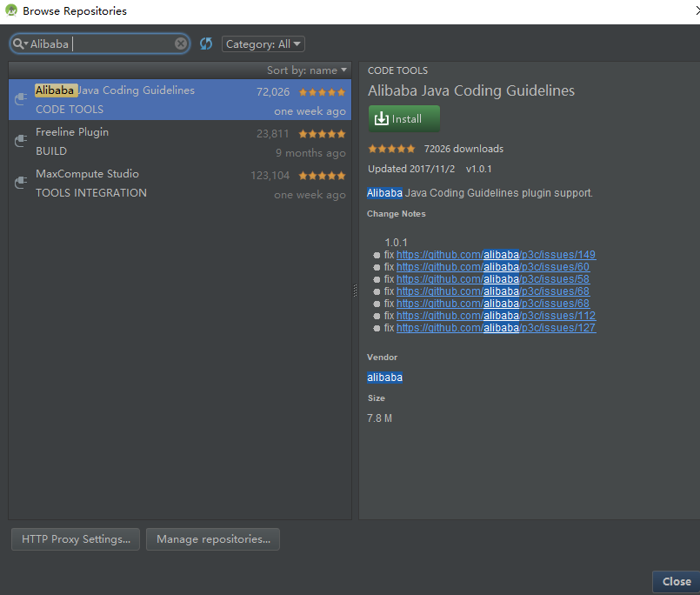Click the alibaba vendor link
The width and height of the screenshot is (700, 595).
385,378
